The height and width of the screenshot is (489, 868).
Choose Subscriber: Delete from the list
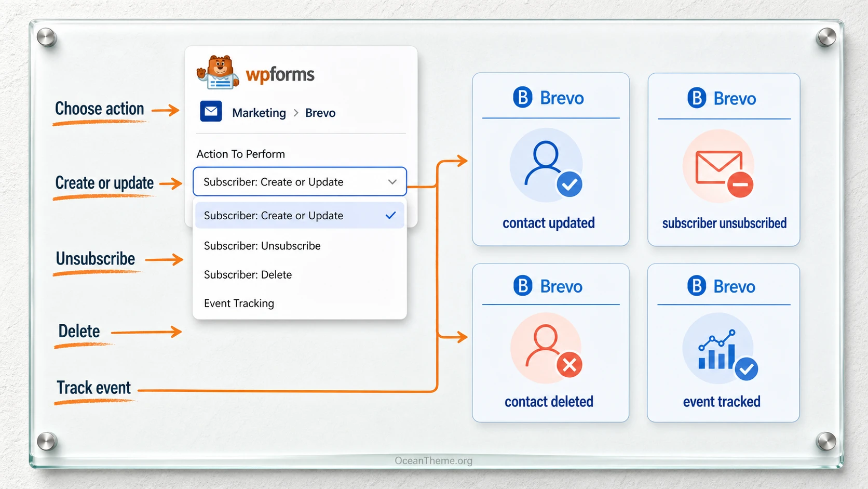pos(300,274)
